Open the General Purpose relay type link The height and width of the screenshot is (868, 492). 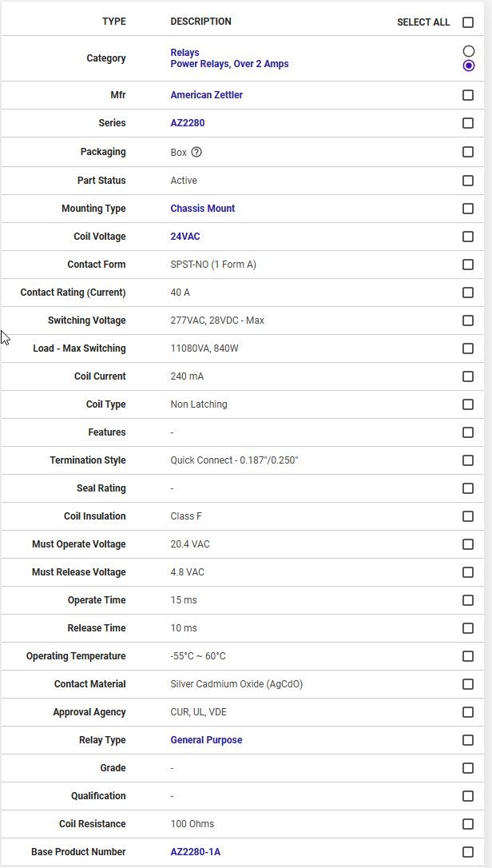pos(206,740)
